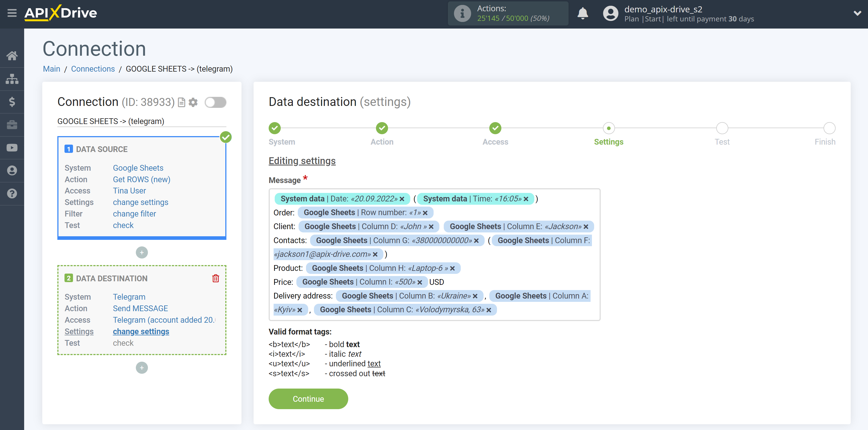The width and height of the screenshot is (868, 430).
Task: Click the ApiX-Drive logo
Action: tap(61, 13)
